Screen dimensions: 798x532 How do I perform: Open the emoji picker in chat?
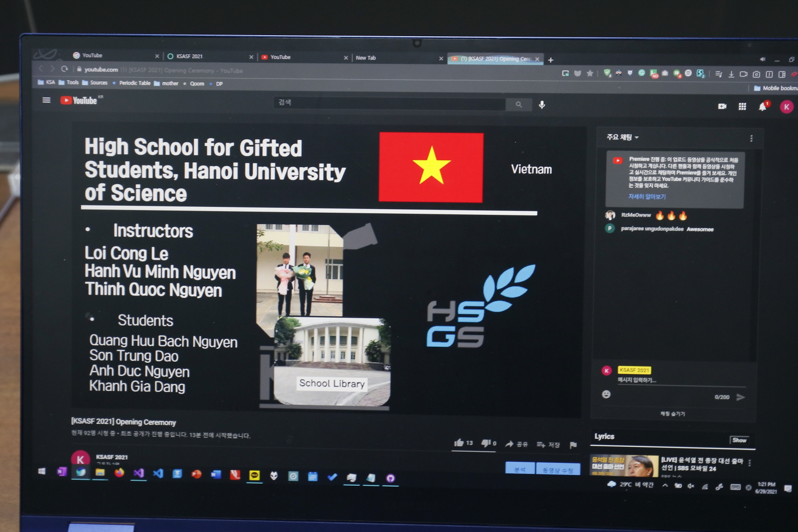(606, 394)
